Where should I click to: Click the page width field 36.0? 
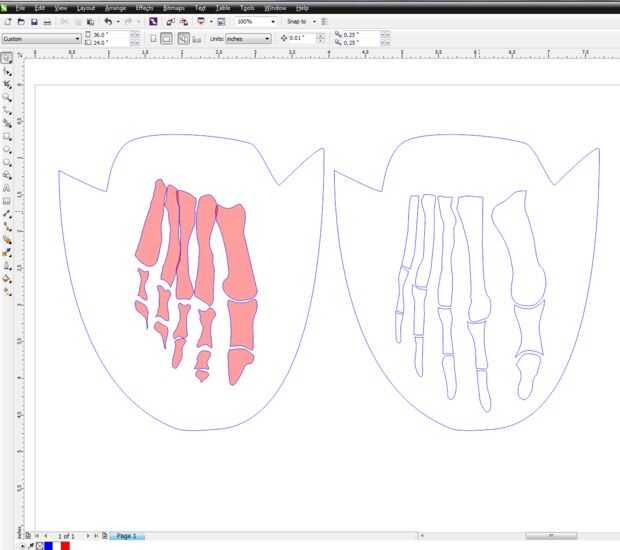[x=110, y=35]
